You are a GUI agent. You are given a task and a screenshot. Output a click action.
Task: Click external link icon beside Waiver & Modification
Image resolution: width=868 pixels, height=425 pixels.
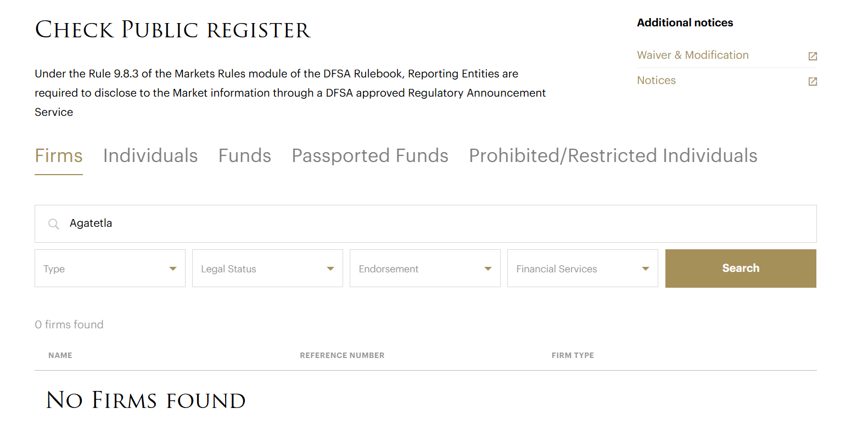813,56
